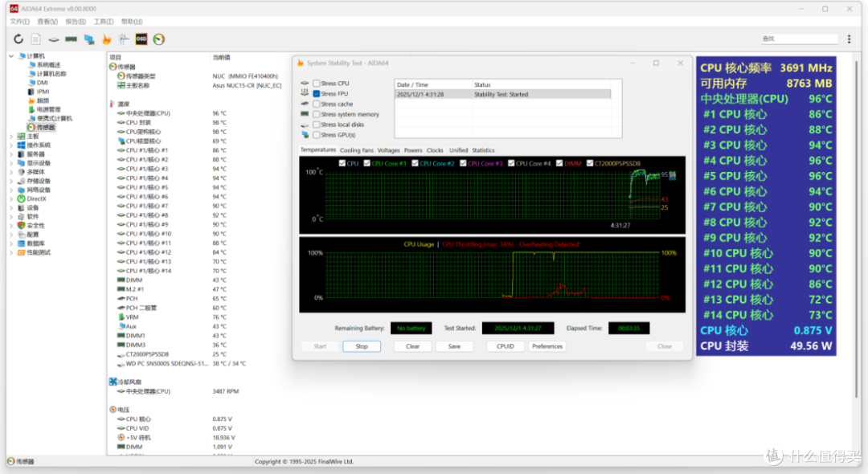Image resolution: width=868 pixels, height=474 pixels.
Task: Expand the 存储设备 tree node
Action: (x=11, y=181)
